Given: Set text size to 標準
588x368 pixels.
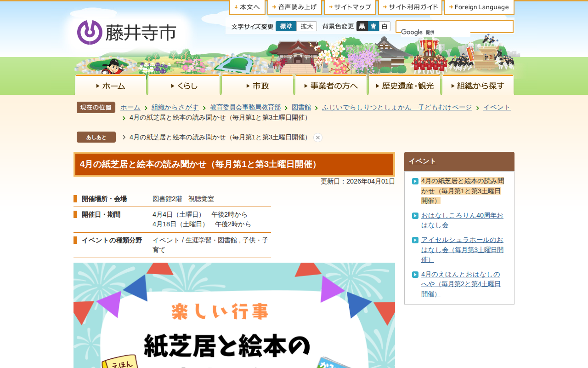Looking at the screenshot, I should pos(286,26).
